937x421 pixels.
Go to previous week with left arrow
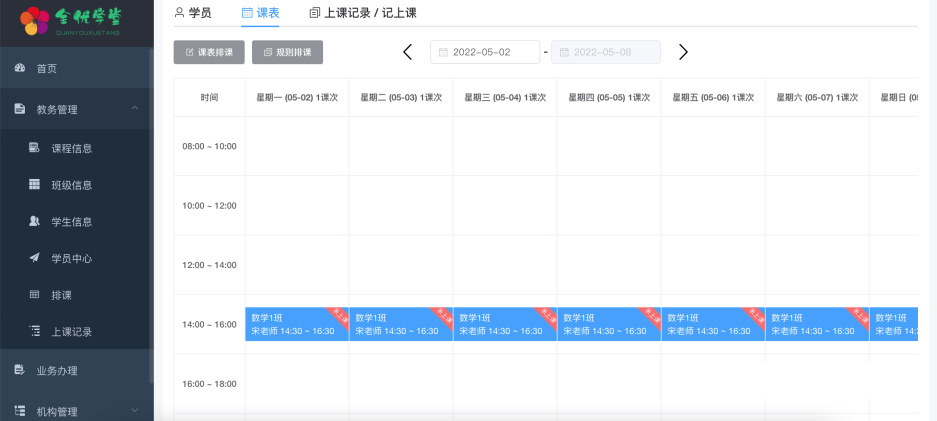407,52
